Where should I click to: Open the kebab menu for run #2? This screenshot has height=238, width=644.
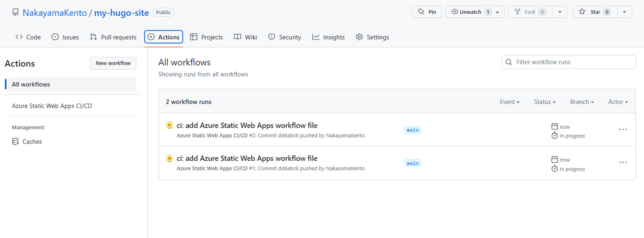622,129
